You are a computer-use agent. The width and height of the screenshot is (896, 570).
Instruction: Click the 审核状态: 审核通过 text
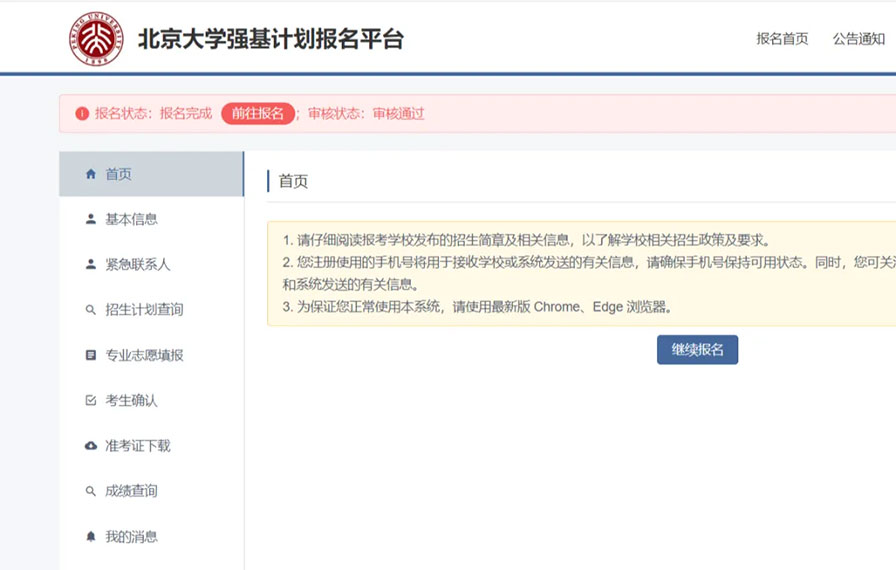point(366,114)
